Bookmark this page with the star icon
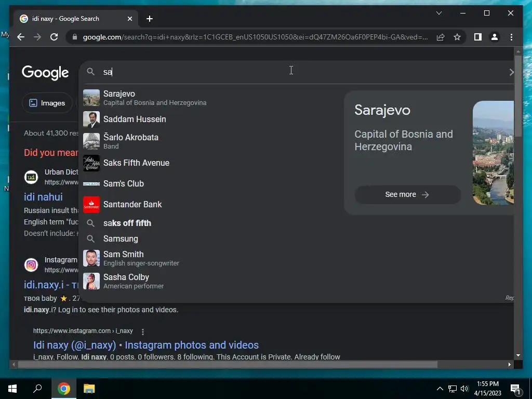The image size is (532, 399). [x=457, y=37]
